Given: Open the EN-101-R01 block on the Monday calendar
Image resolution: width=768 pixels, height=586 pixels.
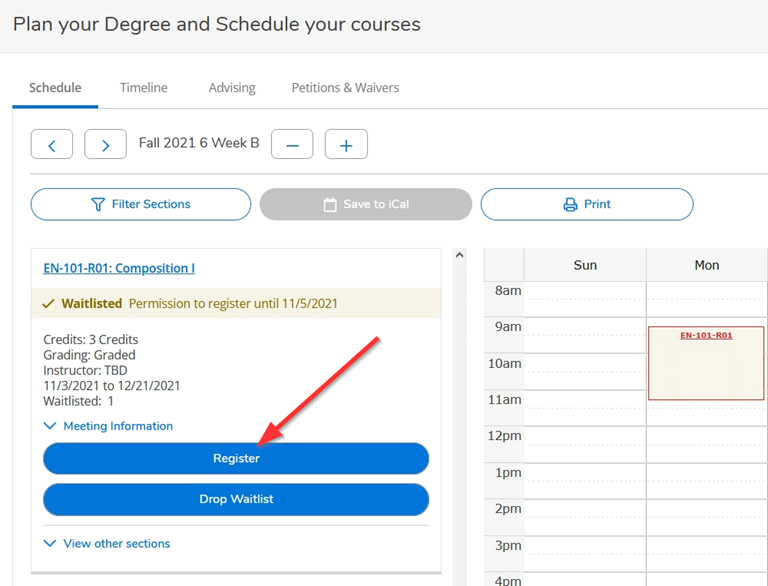Looking at the screenshot, I should [x=706, y=363].
